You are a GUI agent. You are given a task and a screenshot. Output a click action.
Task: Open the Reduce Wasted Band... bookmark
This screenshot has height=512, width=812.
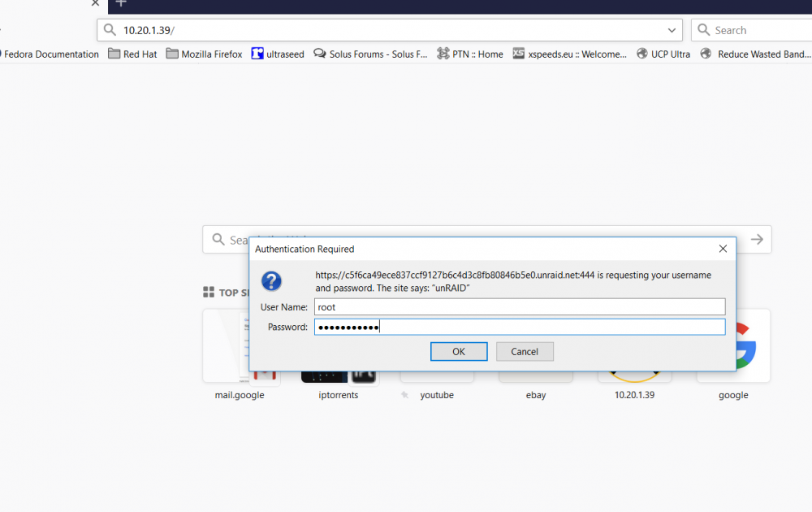point(756,54)
